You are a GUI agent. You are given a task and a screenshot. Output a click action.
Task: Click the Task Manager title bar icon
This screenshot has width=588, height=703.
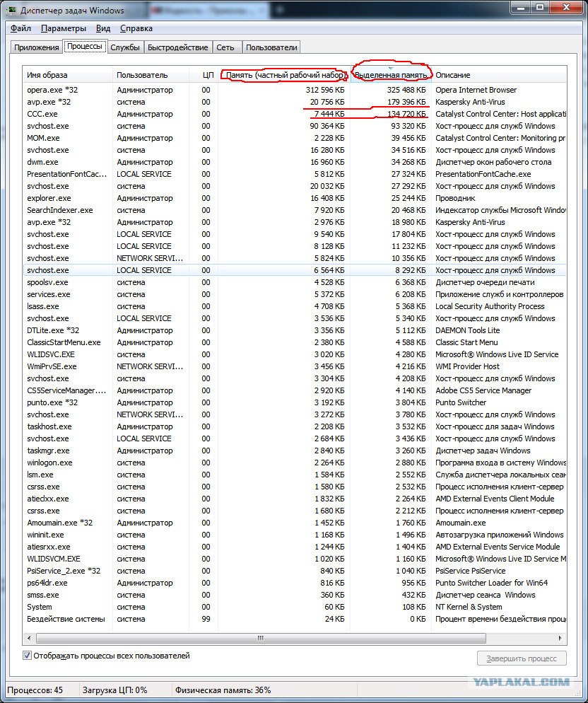click(11, 10)
